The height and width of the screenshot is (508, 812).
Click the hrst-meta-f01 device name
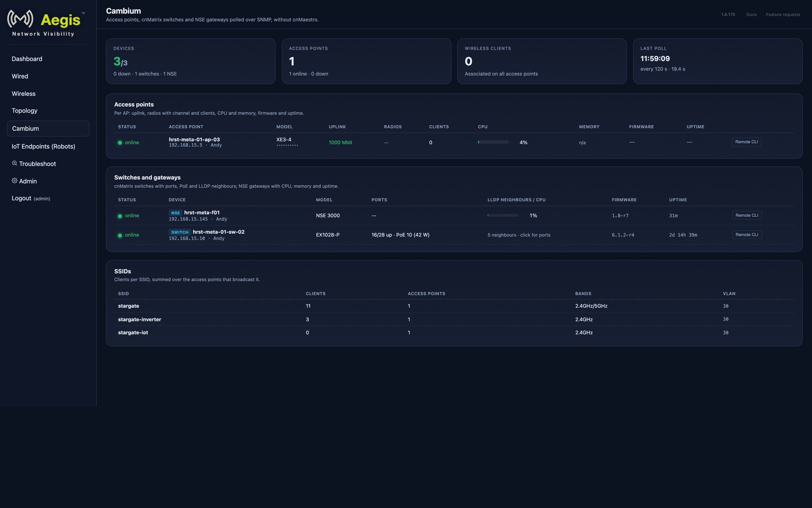(x=202, y=213)
